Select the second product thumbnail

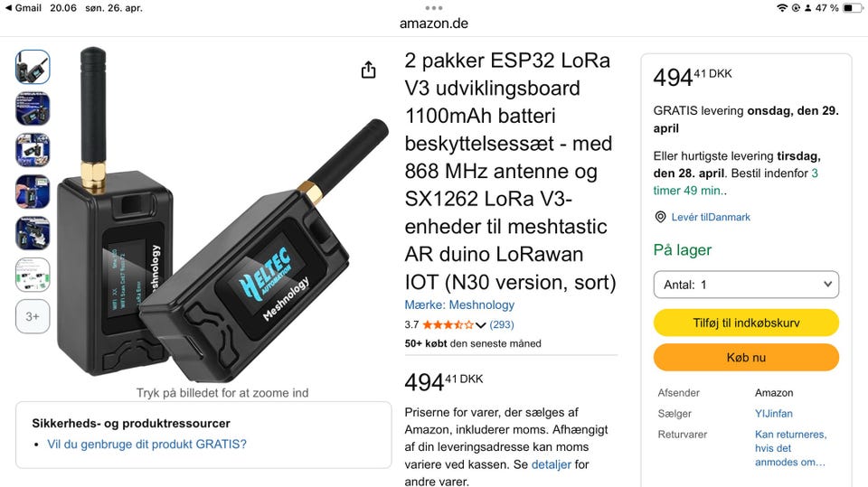(x=33, y=108)
